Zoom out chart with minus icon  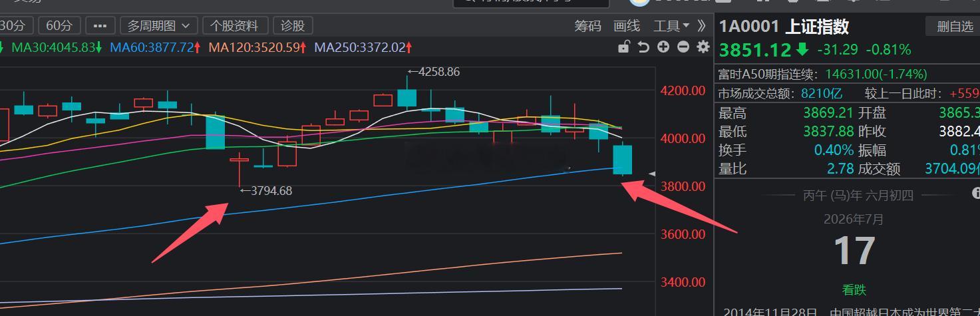(683, 47)
